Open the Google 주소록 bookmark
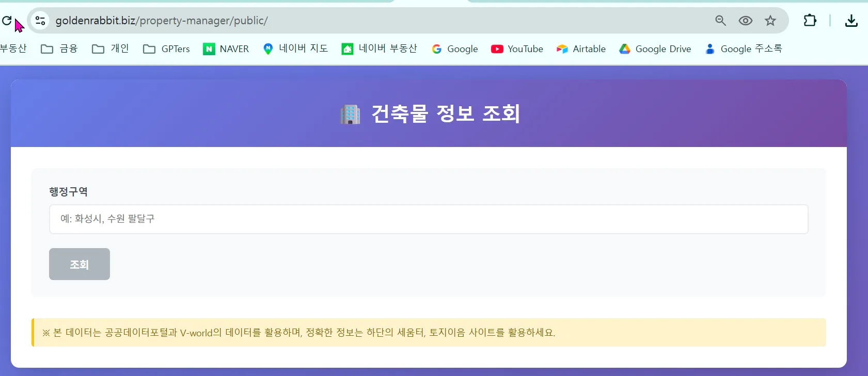 tap(744, 48)
